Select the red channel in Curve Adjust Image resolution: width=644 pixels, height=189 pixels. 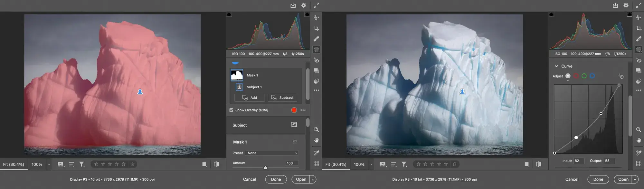pyautogui.click(x=576, y=76)
